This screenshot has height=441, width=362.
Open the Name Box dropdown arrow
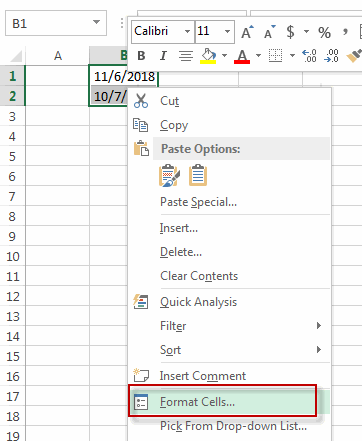(96, 22)
